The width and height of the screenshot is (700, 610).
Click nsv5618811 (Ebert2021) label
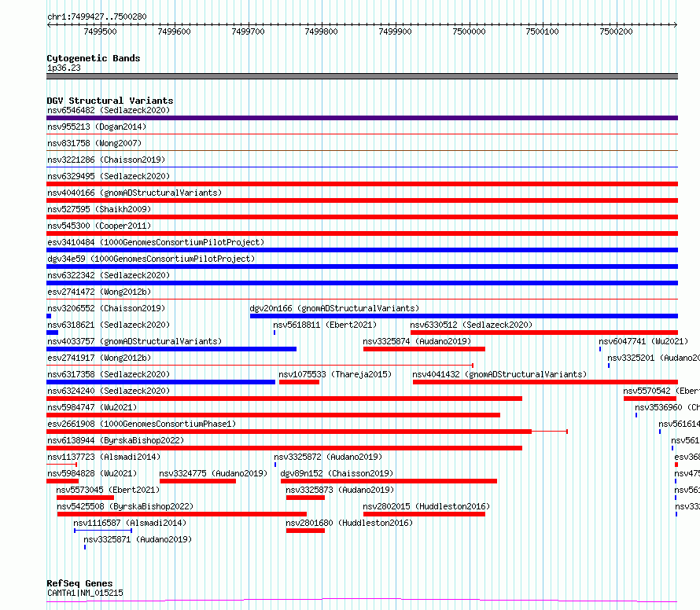coord(325,325)
